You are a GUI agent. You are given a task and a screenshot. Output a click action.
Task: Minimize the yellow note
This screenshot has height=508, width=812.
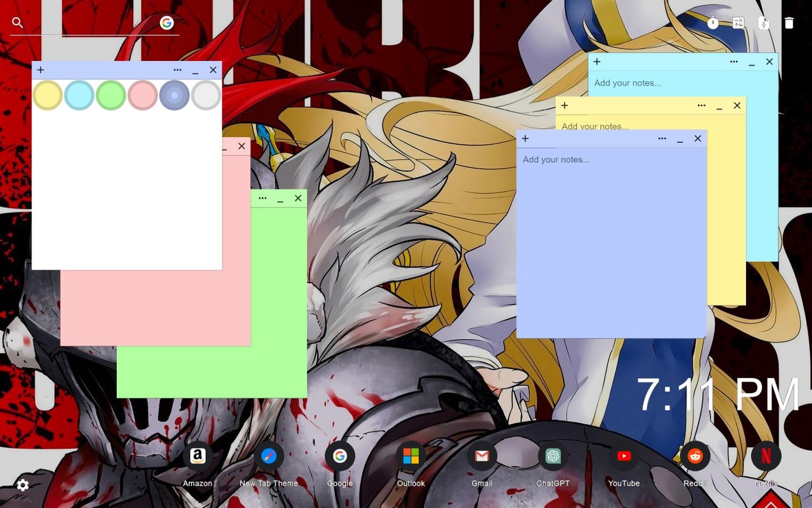click(719, 107)
